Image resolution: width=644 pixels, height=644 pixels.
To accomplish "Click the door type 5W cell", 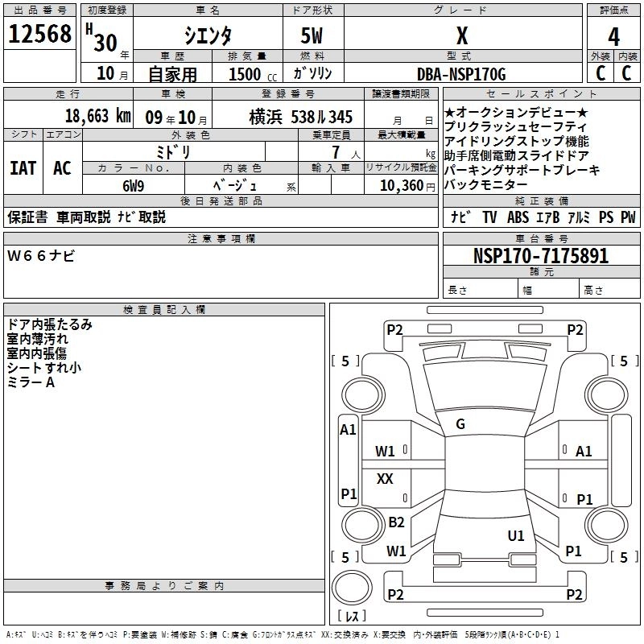I will pos(312,36).
